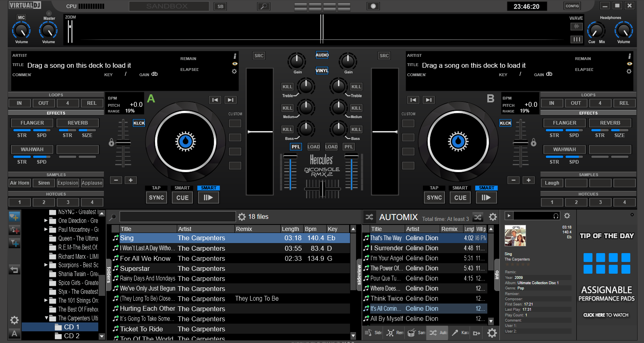The height and width of the screenshot is (343, 644).
Task: Click deck B CUE button
Action: pyautogui.click(x=460, y=197)
